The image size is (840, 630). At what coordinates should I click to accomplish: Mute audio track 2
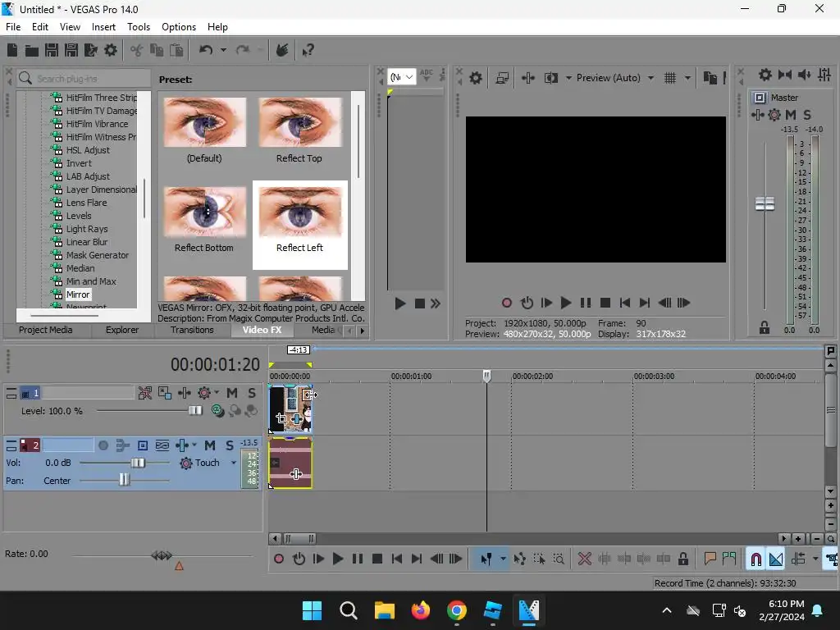tap(210, 445)
